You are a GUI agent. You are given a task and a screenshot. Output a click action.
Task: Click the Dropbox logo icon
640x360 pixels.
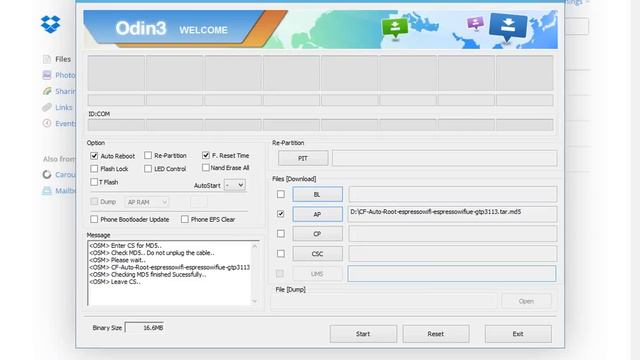click(x=51, y=24)
